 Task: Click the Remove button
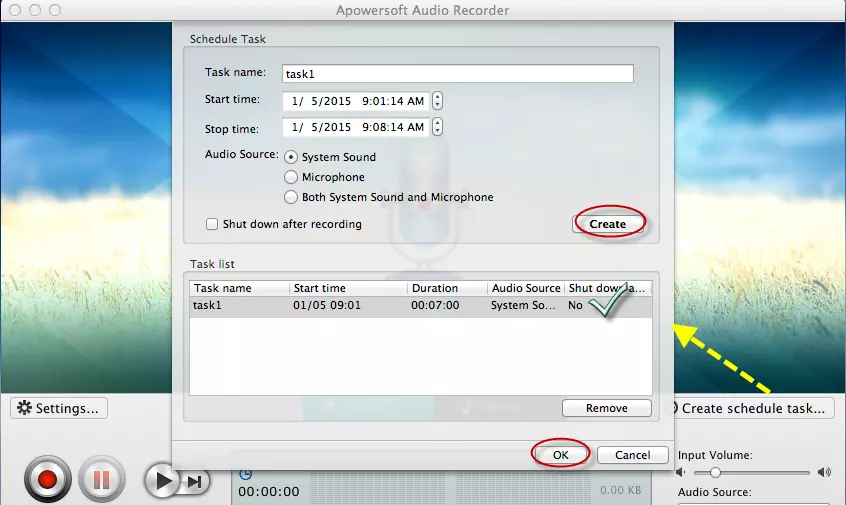click(607, 408)
